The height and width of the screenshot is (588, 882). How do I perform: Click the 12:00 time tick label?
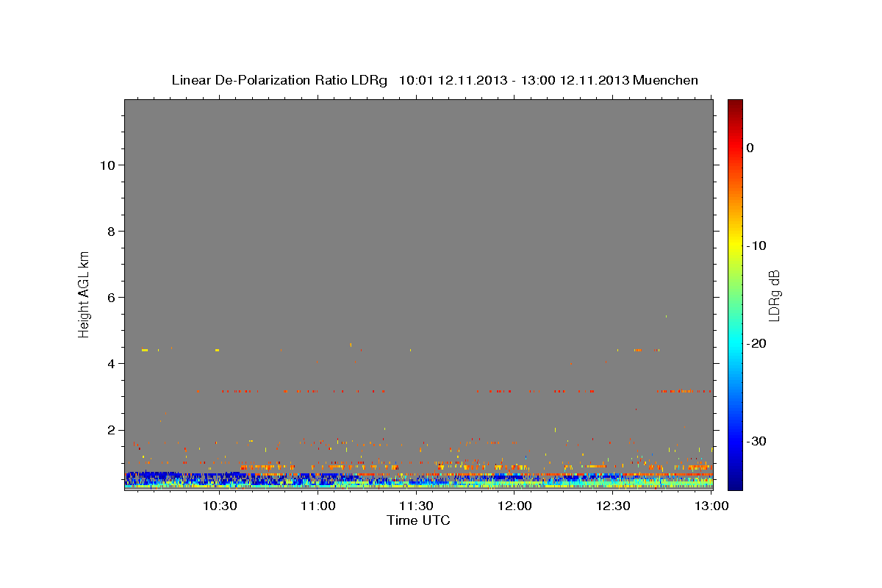click(x=514, y=506)
